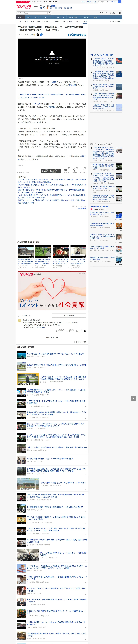Open the 残すべき財産 花峯橋 article
This screenshot has width=138, height=644.
coord(57,447)
